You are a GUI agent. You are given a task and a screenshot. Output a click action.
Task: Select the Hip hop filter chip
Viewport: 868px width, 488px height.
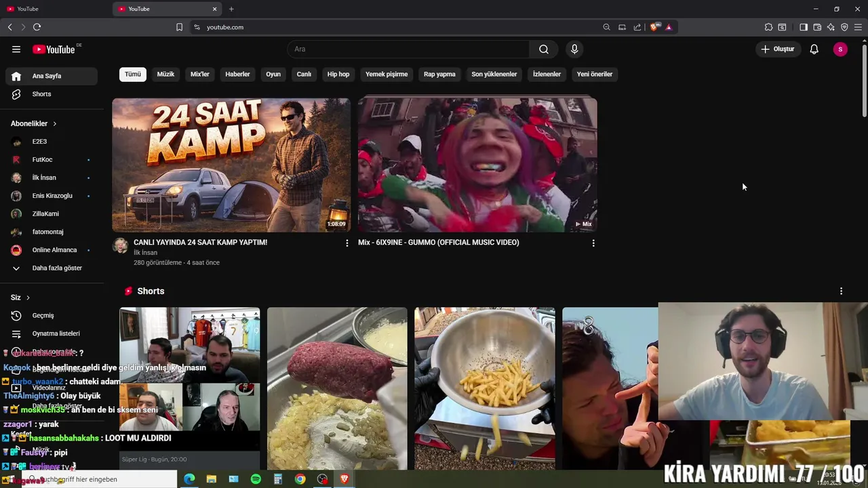[x=338, y=74]
